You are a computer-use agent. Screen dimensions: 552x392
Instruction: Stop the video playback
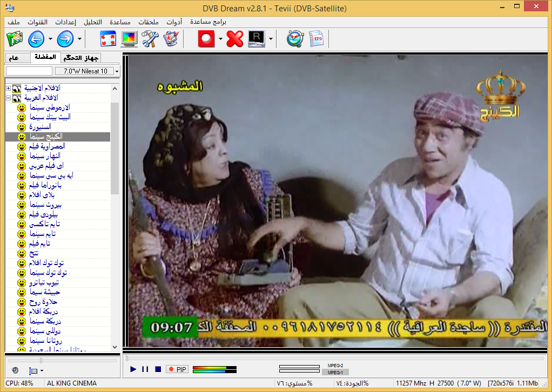(158, 369)
